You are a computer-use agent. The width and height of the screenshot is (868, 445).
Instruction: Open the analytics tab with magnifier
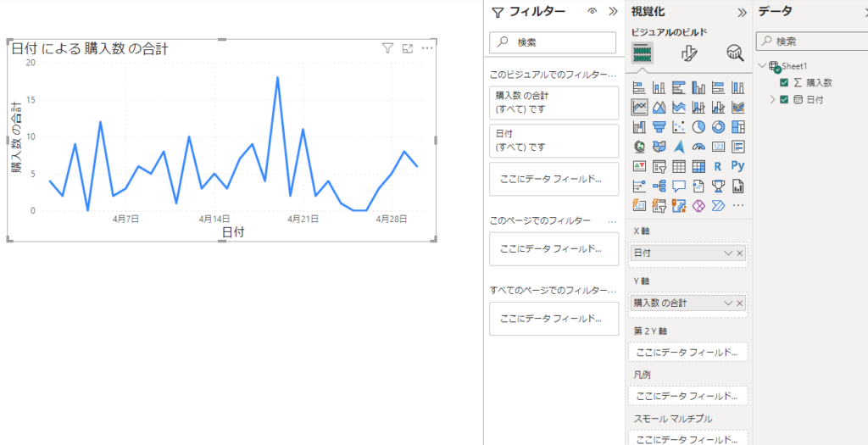click(735, 54)
